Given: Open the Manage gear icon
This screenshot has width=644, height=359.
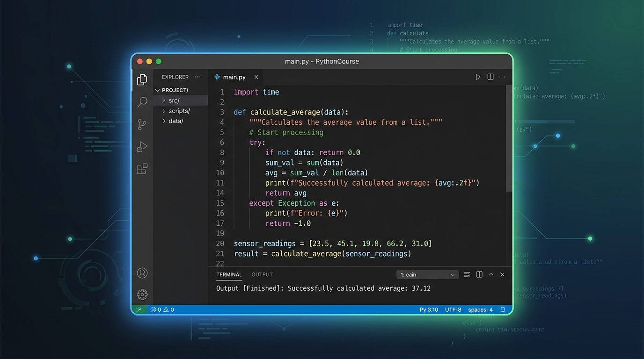Looking at the screenshot, I should pos(142,294).
